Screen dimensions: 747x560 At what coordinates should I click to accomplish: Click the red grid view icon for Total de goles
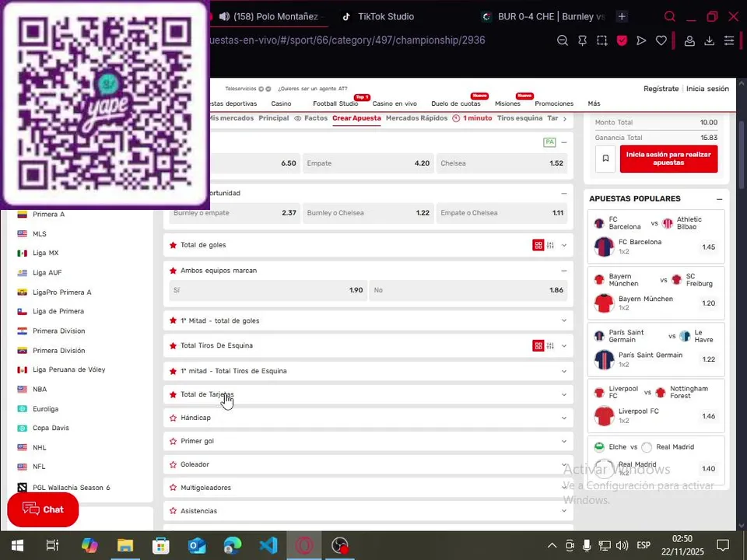click(538, 245)
